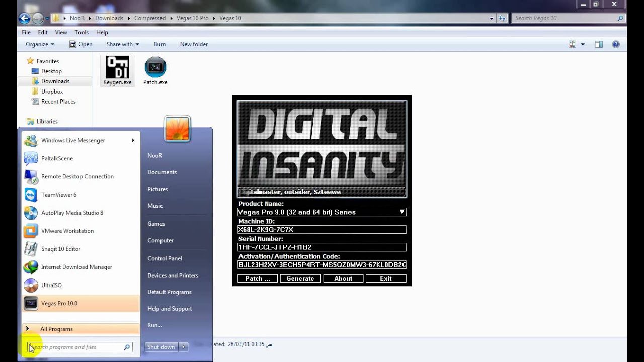
Task: Open Explorer help question mark icon
Action: coord(615,44)
